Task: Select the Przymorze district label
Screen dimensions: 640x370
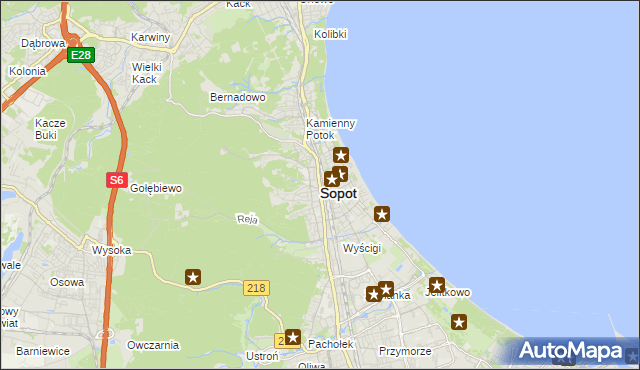Action: click(405, 351)
